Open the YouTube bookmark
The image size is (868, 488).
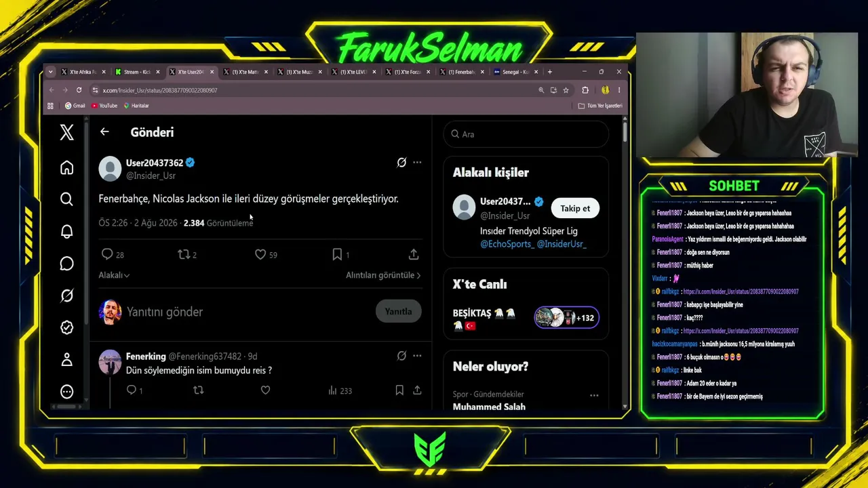click(104, 106)
